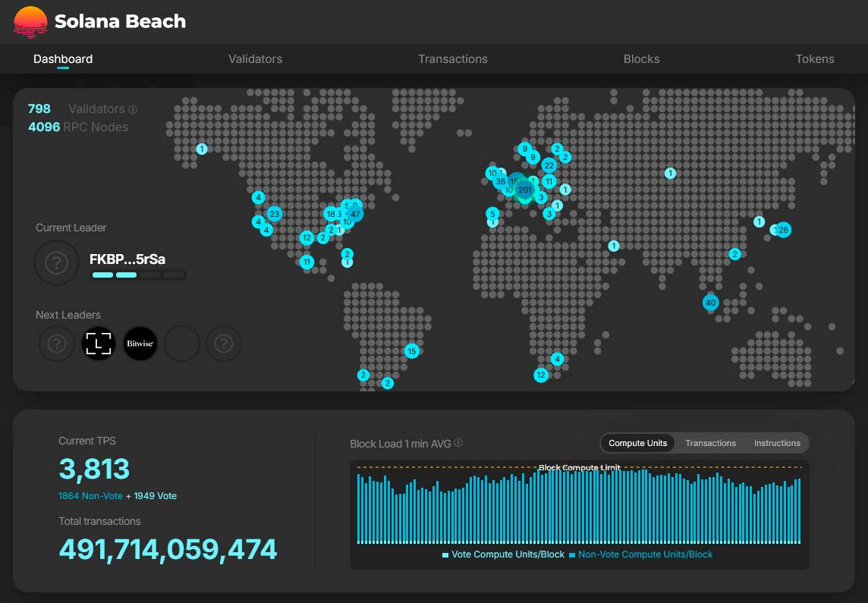Switch block load to Instructions
This screenshot has width=868, height=603.
[777, 443]
